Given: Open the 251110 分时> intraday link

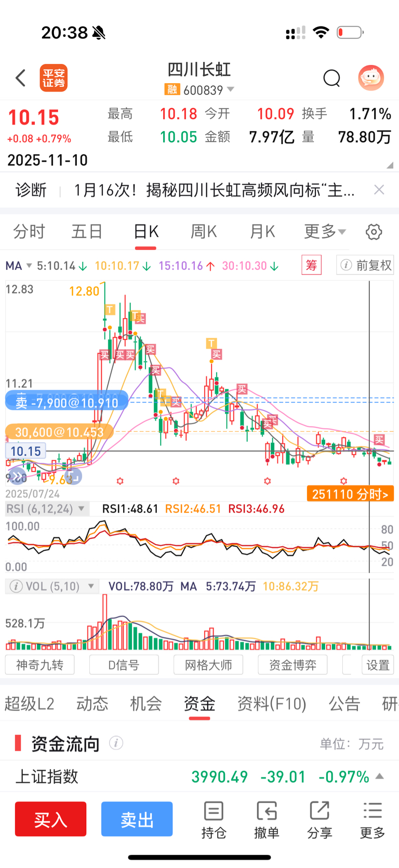Looking at the screenshot, I should pos(350,494).
